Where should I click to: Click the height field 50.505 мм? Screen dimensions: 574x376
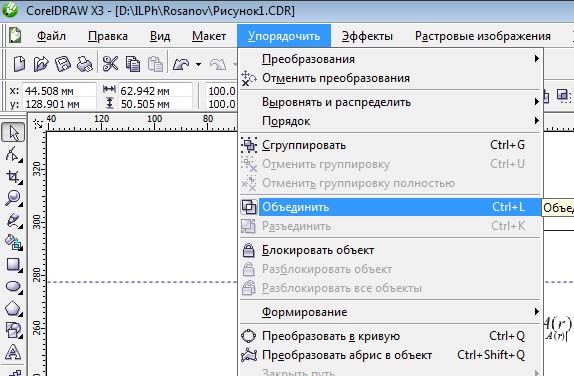pyautogui.click(x=156, y=104)
